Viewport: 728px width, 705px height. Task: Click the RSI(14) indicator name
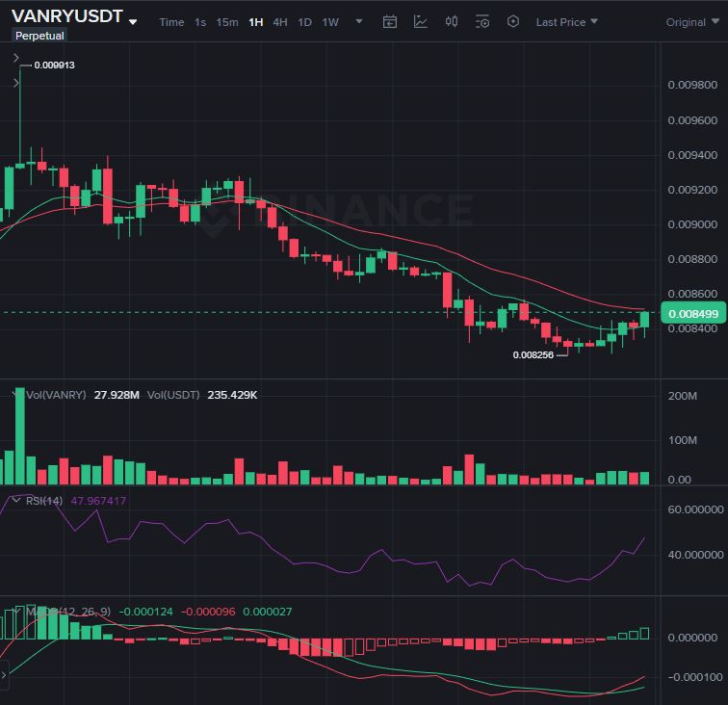(x=44, y=501)
